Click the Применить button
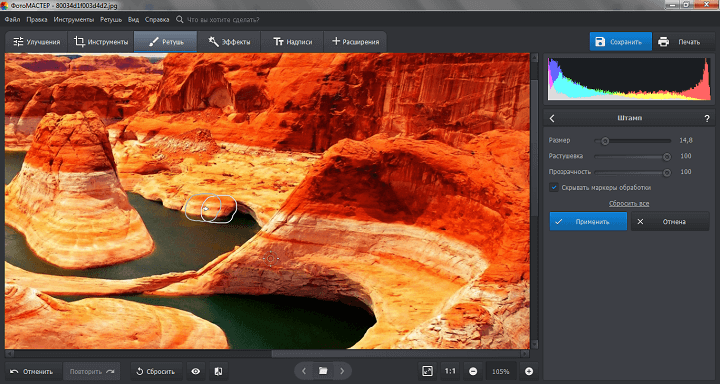The width and height of the screenshot is (720, 384). 588,221
